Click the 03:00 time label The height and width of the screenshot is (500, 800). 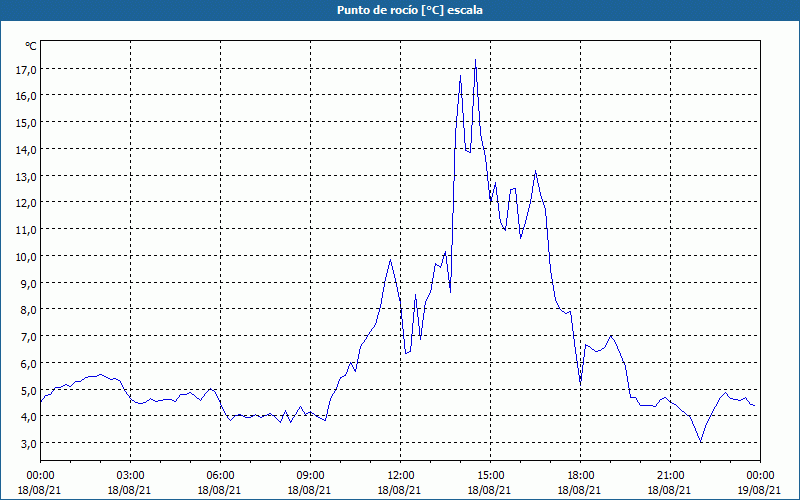pos(130,476)
